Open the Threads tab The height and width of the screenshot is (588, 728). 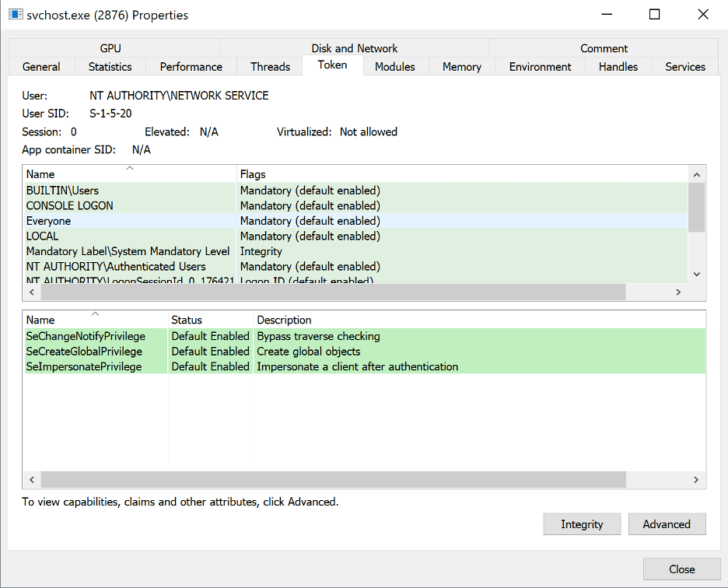pos(270,67)
